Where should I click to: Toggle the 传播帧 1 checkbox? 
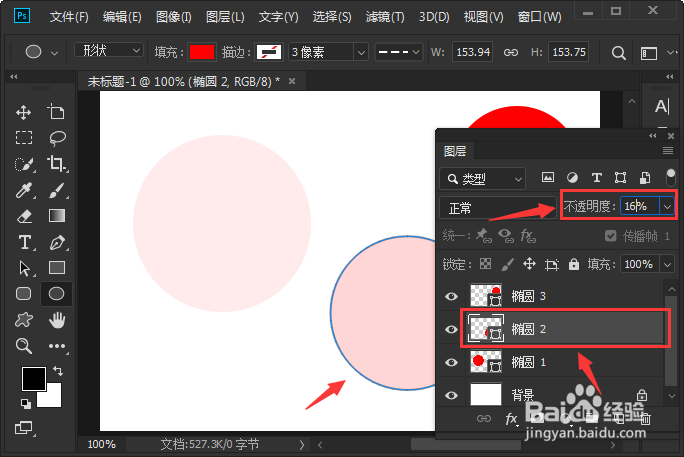click(611, 236)
